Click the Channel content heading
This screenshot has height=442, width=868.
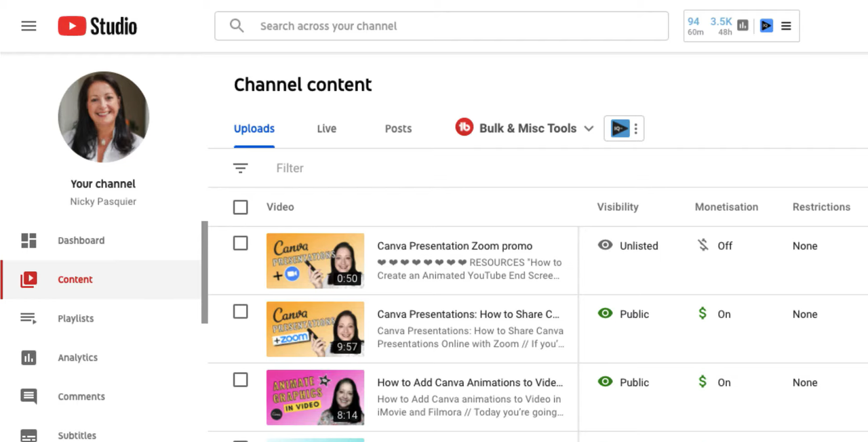click(302, 85)
